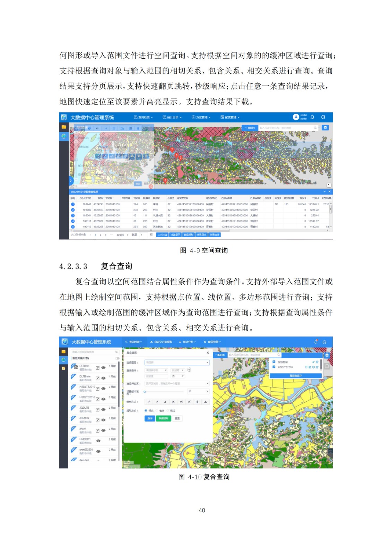Screen dimensions: 392x555
Task: Toggle the HSDLTB2016 layer checkbox
Action: (274, 367)
